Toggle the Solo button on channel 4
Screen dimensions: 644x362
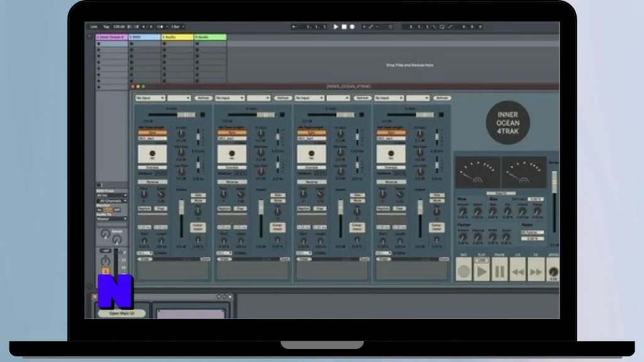[x=437, y=195]
